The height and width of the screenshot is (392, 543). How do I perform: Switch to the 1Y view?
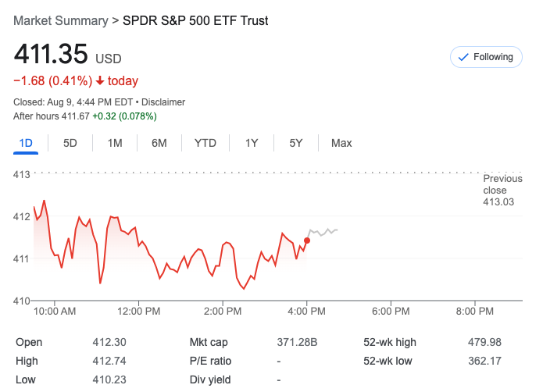coord(252,143)
